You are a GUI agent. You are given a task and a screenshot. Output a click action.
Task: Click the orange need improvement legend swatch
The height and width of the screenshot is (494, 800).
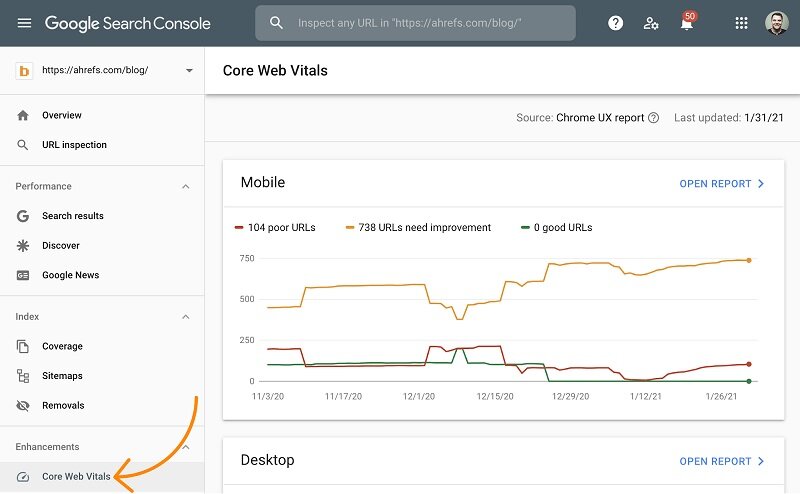[x=349, y=228]
